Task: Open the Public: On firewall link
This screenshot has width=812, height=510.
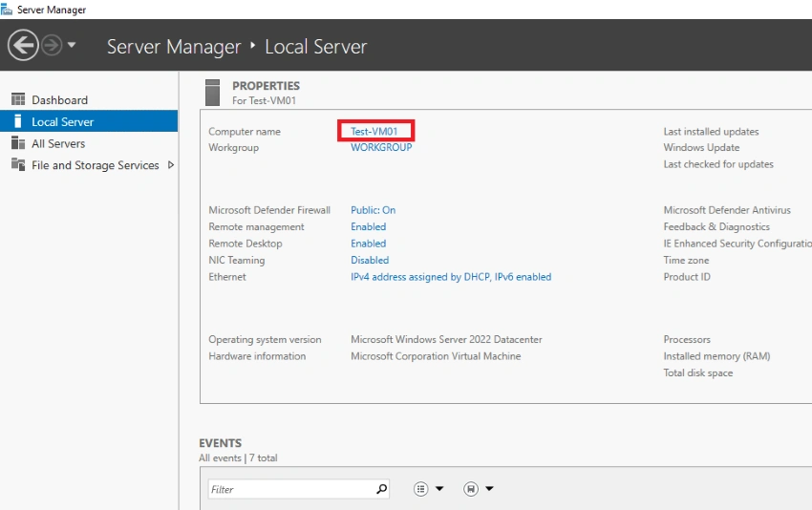Action: point(373,210)
